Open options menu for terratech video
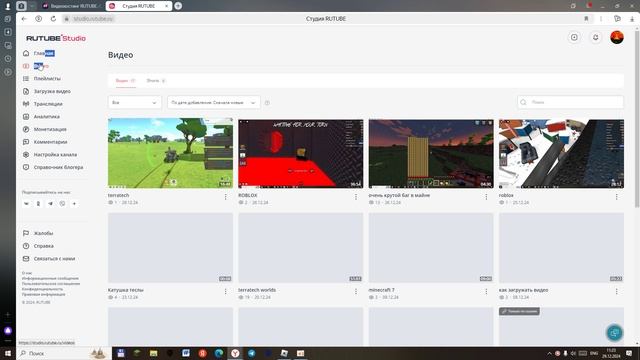 (225, 197)
